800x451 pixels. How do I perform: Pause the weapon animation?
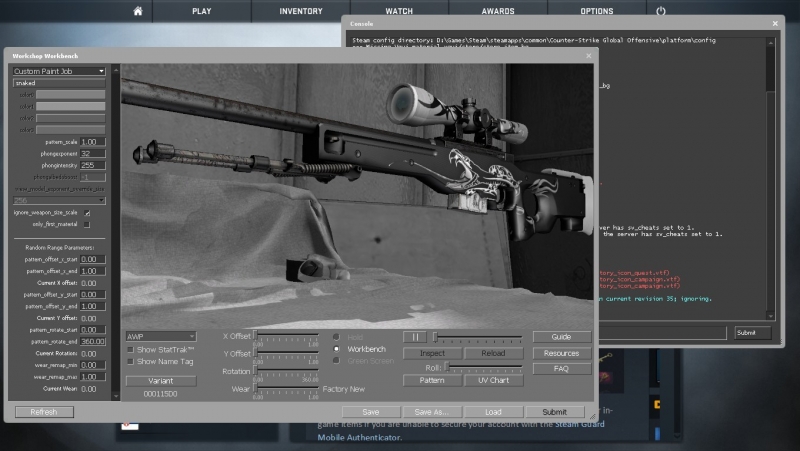[415, 337]
